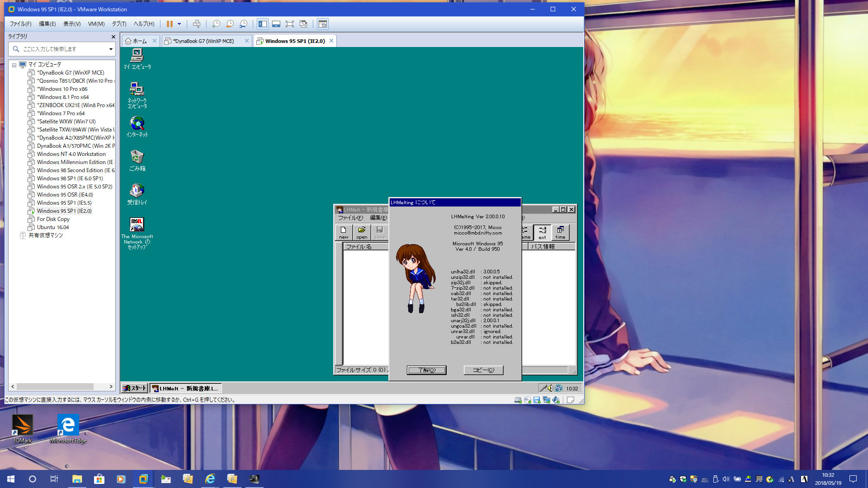
Task: Click the Unity mode toolbar icon
Action: tap(303, 24)
